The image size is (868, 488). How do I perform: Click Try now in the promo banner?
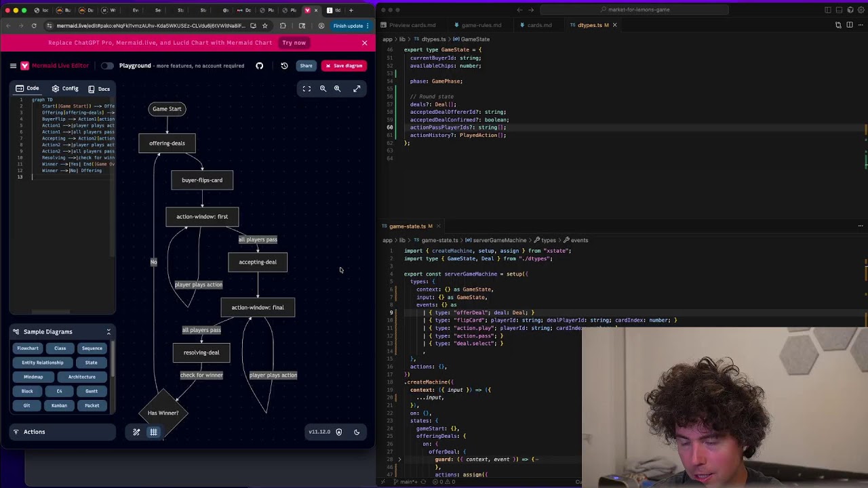pyautogui.click(x=294, y=43)
